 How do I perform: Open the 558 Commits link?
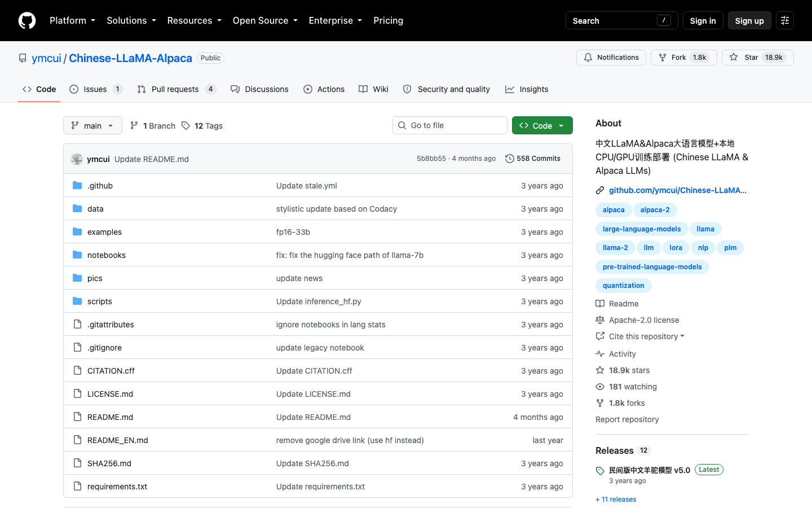pyautogui.click(x=533, y=159)
